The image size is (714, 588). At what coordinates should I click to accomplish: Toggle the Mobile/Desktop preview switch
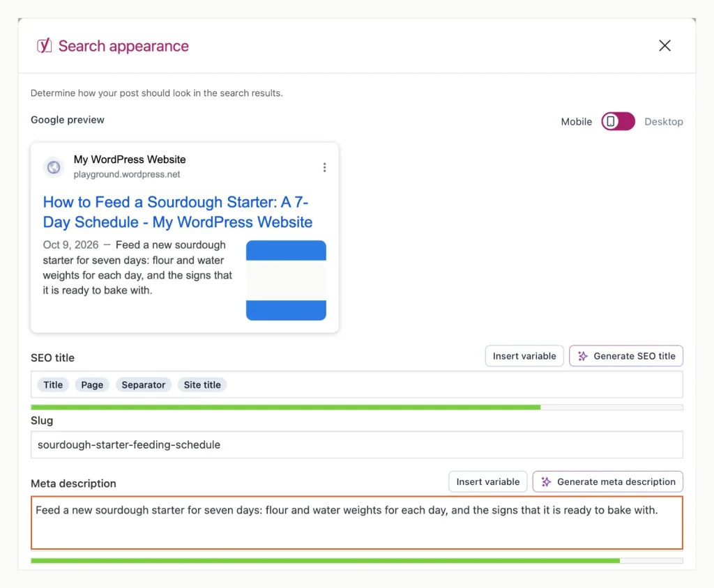[x=618, y=121]
